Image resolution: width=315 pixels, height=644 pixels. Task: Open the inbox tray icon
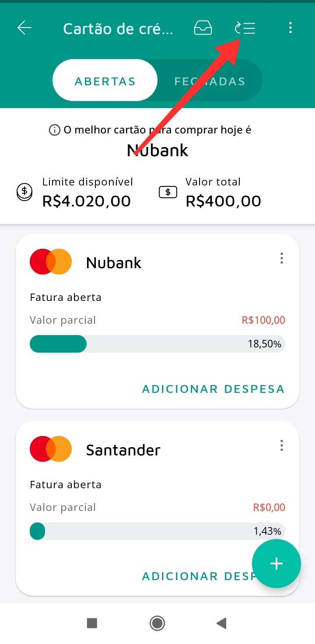(203, 28)
